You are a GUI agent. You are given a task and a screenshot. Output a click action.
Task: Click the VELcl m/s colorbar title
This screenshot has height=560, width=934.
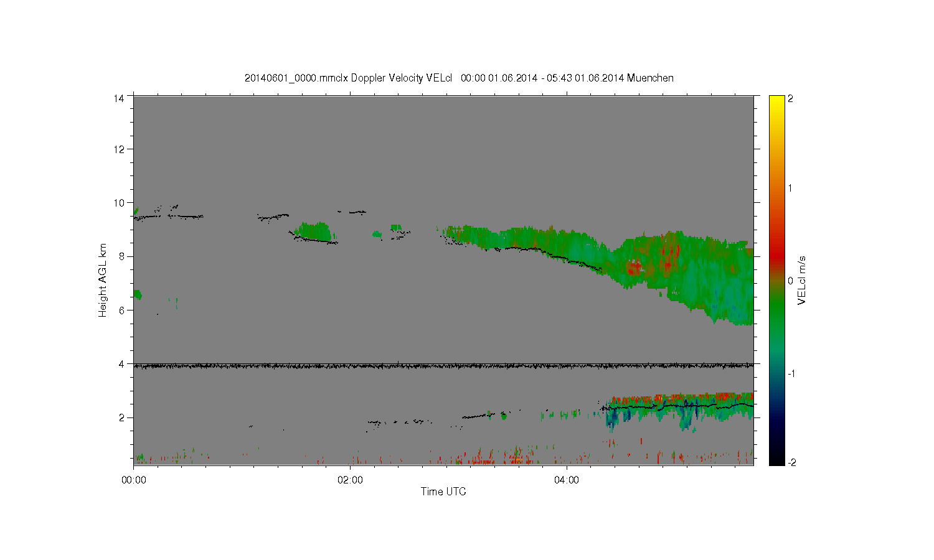pyautogui.click(x=802, y=280)
